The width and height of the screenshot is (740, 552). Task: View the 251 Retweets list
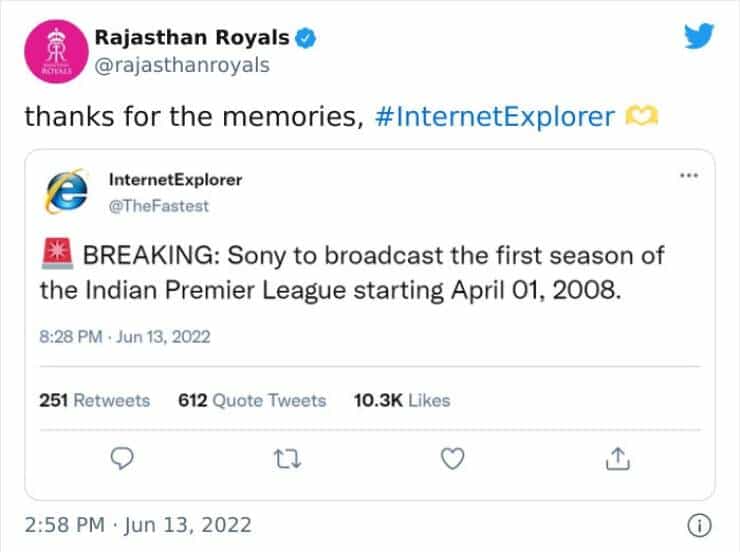(94, 400)
